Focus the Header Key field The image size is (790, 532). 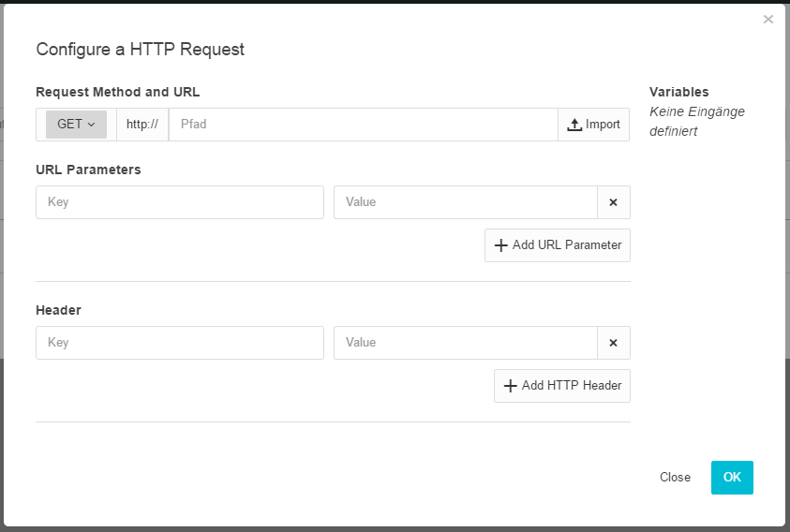pyautogui.click(x=179, y=343)
